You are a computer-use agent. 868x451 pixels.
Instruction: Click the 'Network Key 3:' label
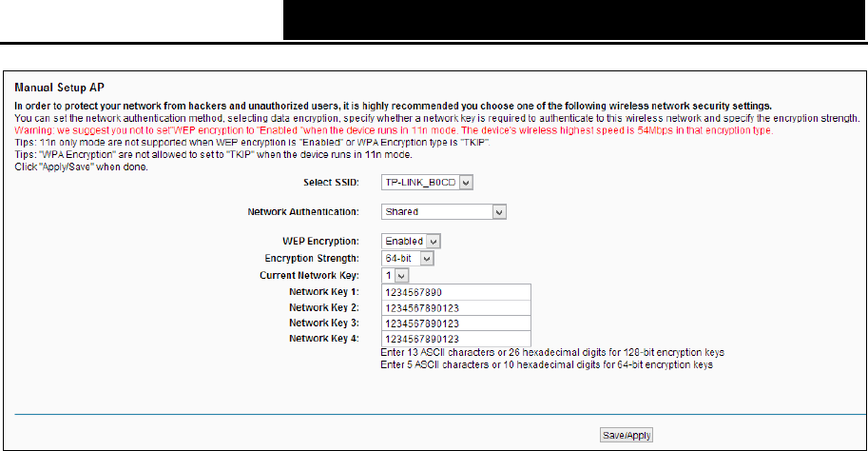tap(324, 323)
